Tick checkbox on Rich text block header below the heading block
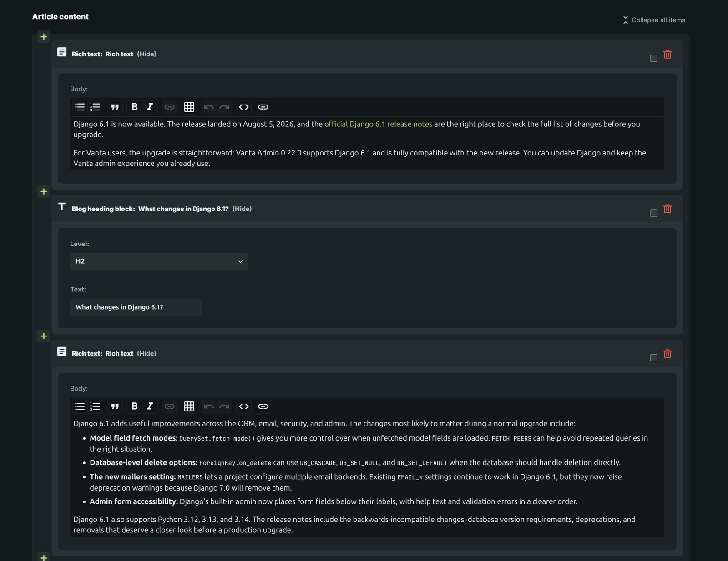 click(x=654, y=358)
